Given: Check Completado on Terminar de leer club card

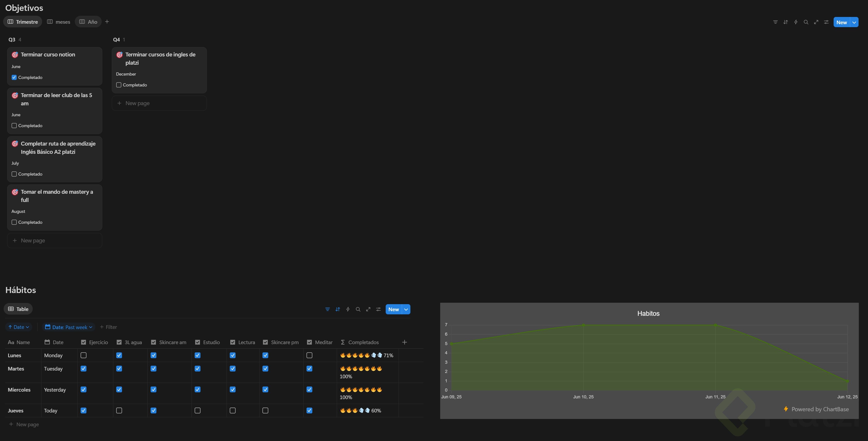Looking at the screenshot, I should point(14,126).
